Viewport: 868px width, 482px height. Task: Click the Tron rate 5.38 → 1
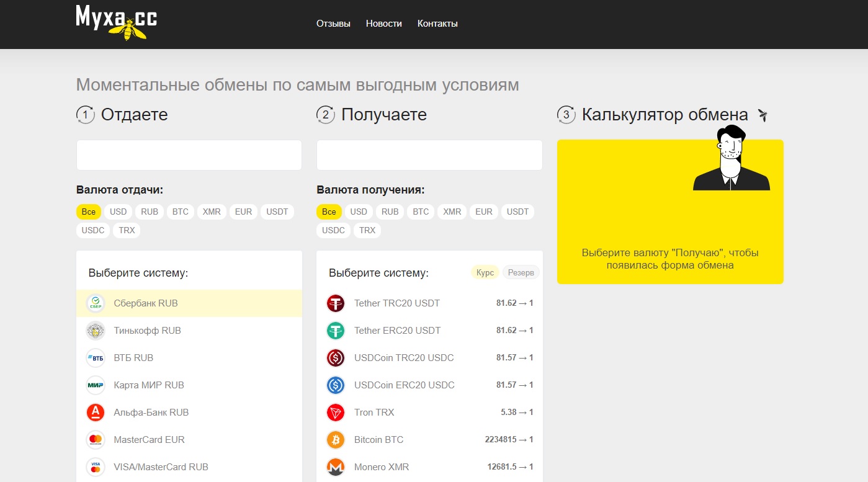pyautogui.click(x=517, y=413)
